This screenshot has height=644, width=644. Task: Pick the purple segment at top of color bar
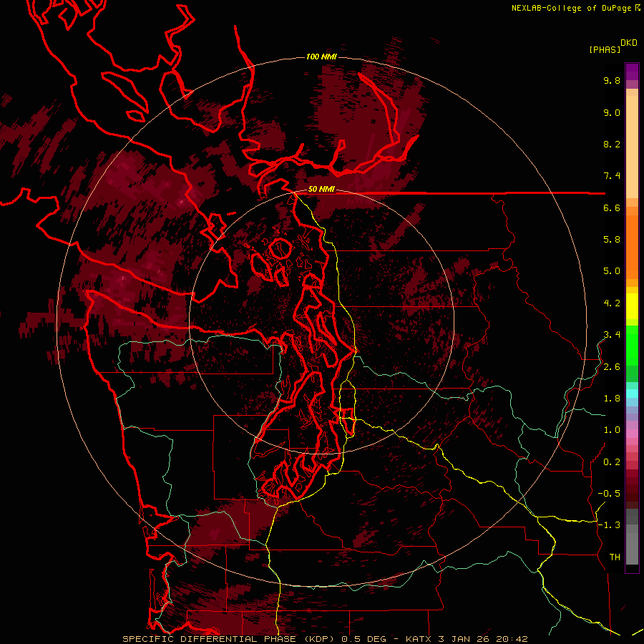pyautogui.click(x=632, y=72)
